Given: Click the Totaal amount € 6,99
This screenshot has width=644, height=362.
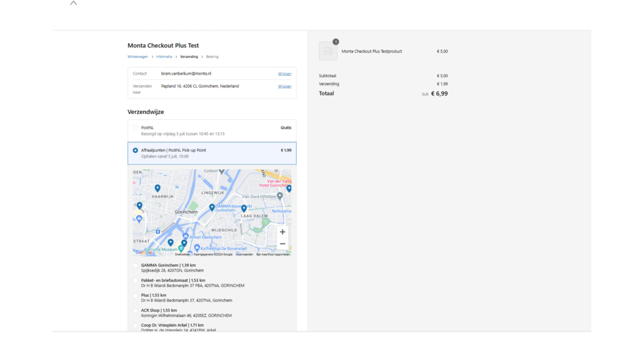Looking at the screenshot, I should point(439,94).
